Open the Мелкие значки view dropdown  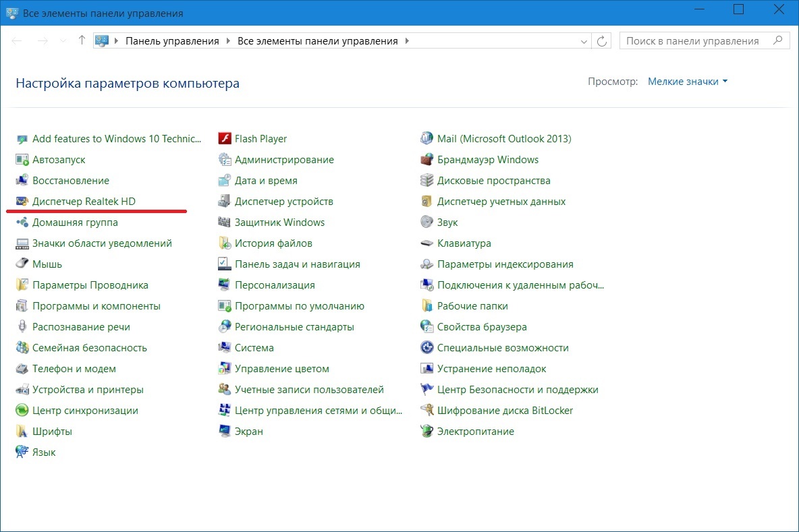pyautogui.click(x=688, y=82)
